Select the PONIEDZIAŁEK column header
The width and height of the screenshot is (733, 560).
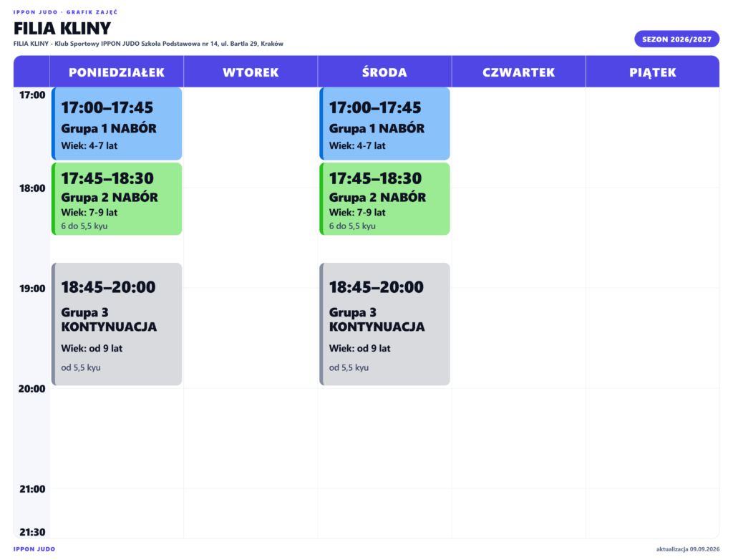click(117, 72)
